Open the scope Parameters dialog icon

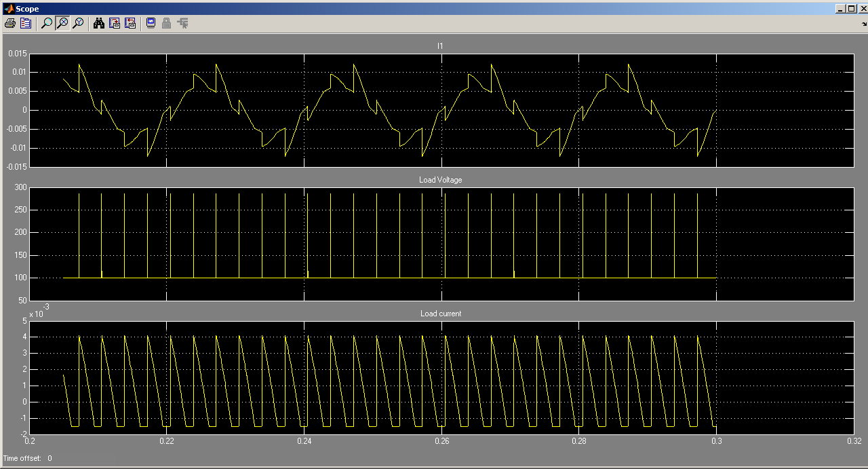click(26, 23)
